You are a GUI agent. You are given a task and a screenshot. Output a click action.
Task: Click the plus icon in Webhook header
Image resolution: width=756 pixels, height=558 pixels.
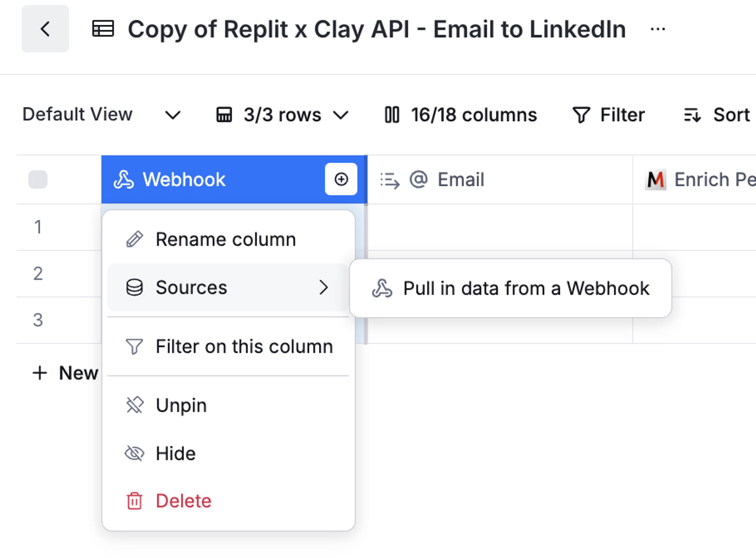pyautogui.click(x=341, y=179)
